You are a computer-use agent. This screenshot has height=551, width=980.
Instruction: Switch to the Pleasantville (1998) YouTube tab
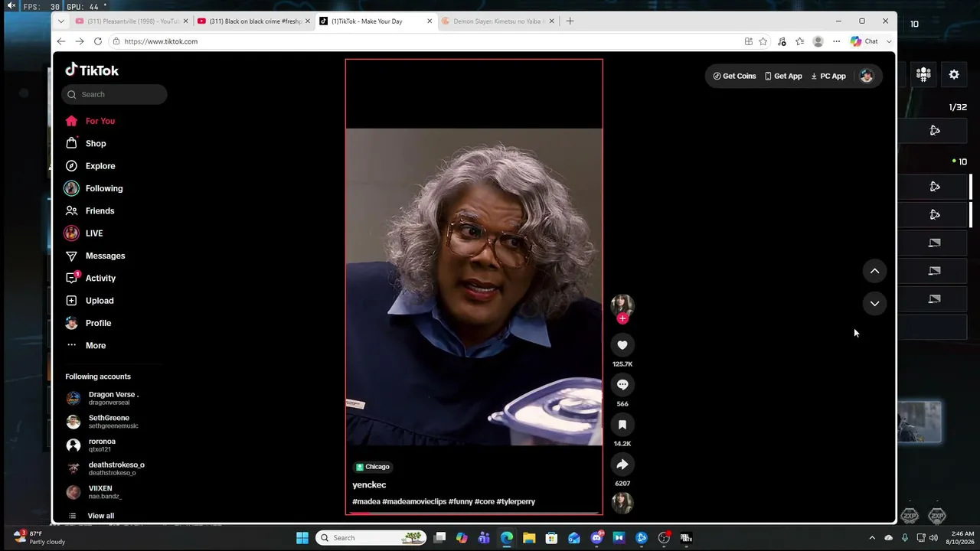pos(132,21)
